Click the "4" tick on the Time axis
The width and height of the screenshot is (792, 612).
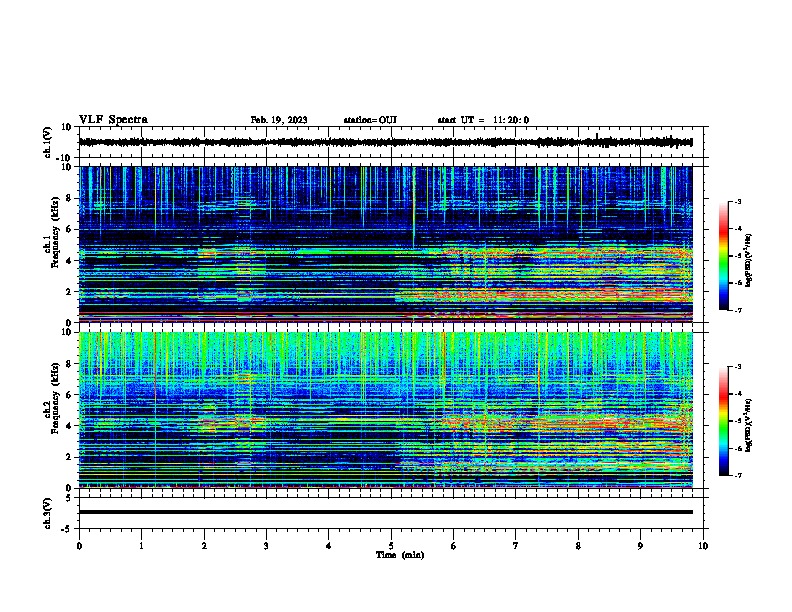point(329,546)
